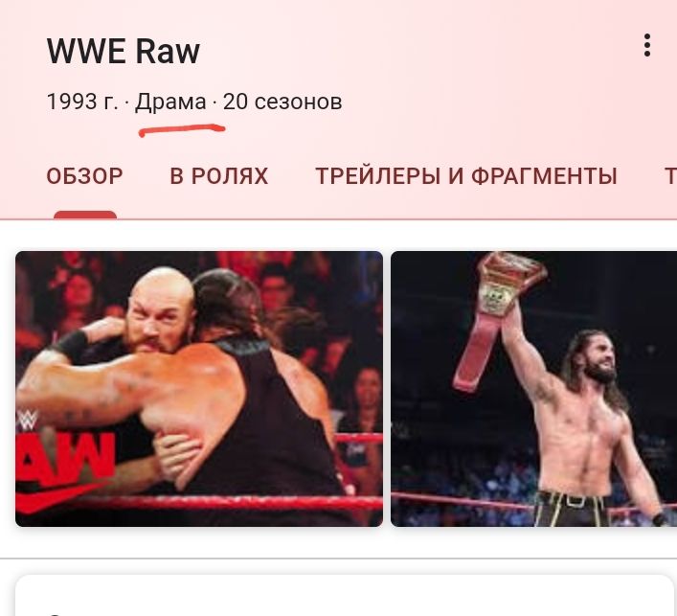Image resolution: width=677 pixels, height=616 pixels.
Task: Click the 1993 г. year label
Action: point(82,102)
